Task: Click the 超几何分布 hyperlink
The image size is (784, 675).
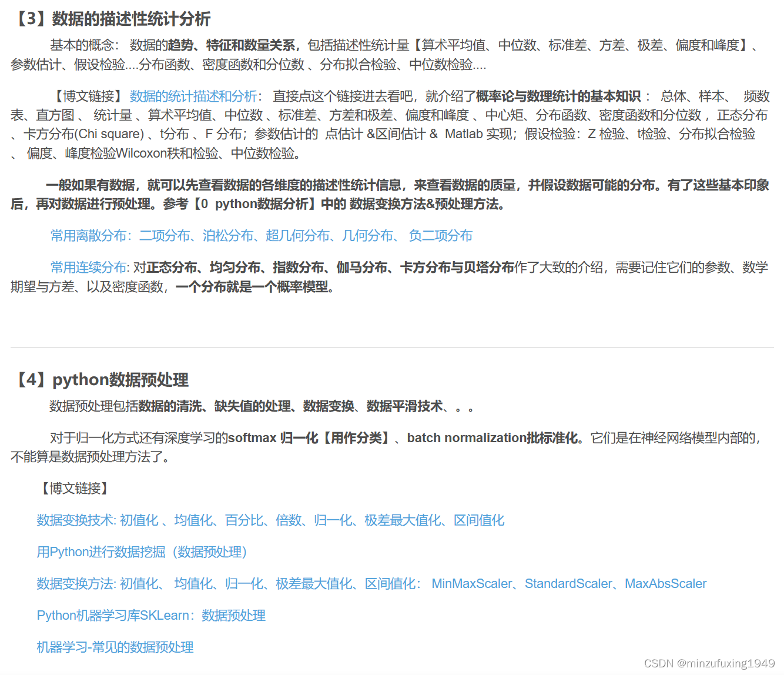Action: (299, 235)
